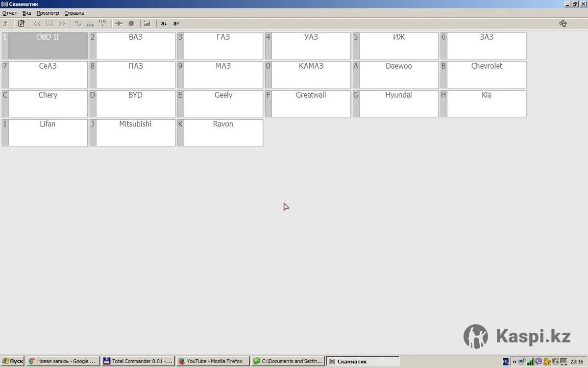Screen dimensions: 588x368
Task: Open the Просмотр menu
Action: [48, 13]
